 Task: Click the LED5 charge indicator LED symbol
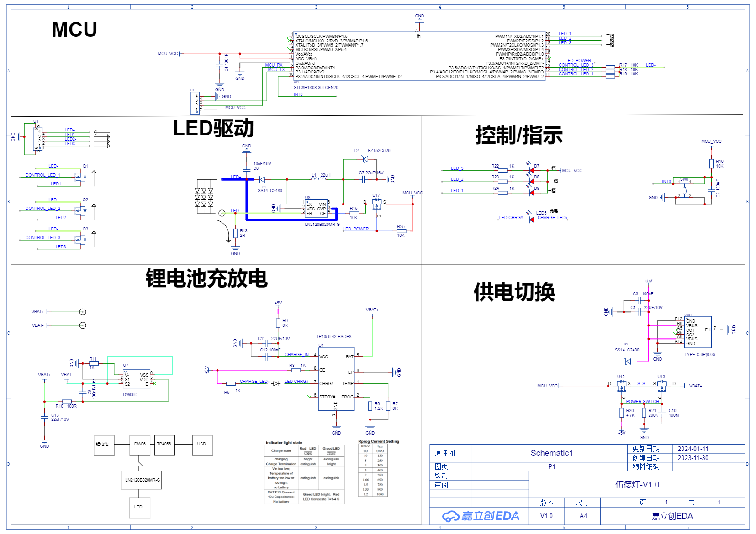point(531,219)
